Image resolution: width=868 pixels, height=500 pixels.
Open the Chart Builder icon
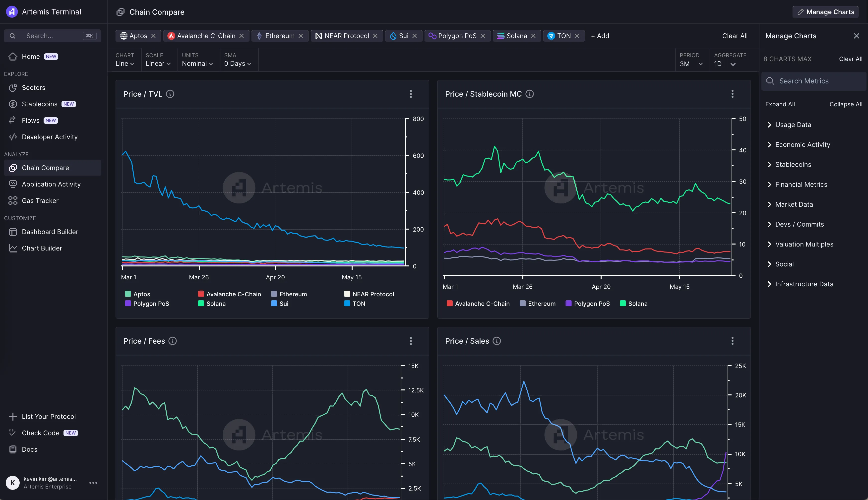point(13,248)
